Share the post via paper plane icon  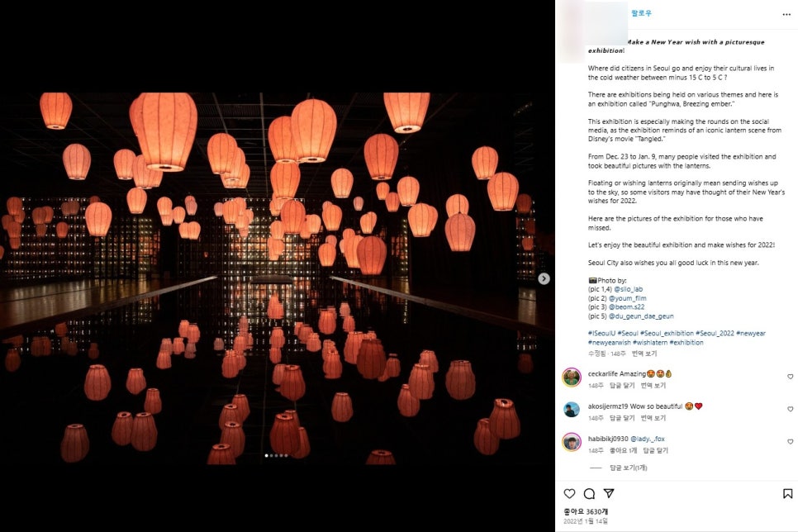pos(609,493)
